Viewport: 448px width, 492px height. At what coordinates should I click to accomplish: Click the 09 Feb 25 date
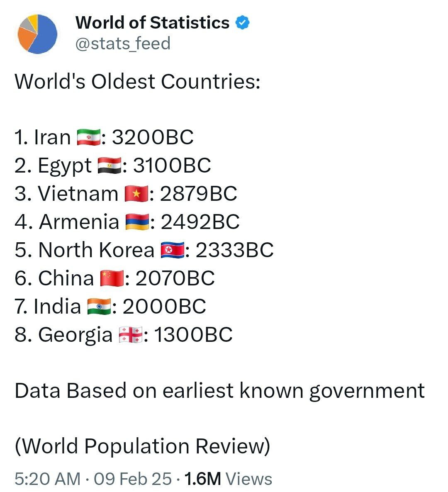tap(133, 479)
